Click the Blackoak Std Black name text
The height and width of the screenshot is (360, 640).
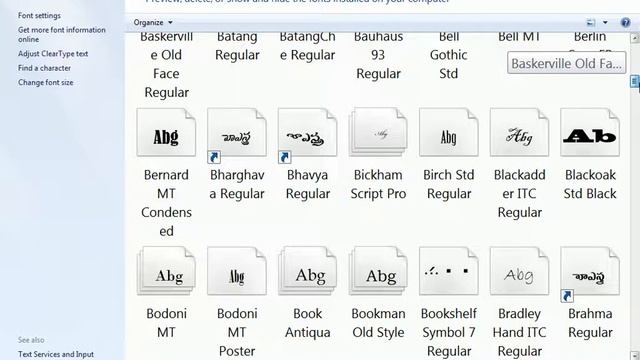tap(590, 184)
